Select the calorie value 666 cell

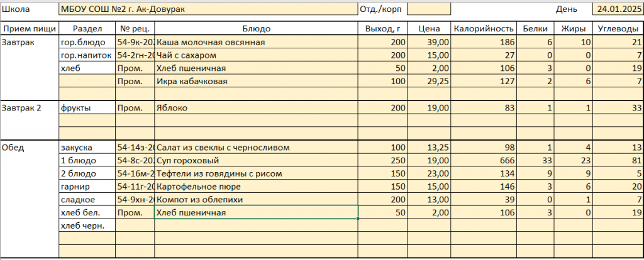pyautogui.click(x=483, y=161)
